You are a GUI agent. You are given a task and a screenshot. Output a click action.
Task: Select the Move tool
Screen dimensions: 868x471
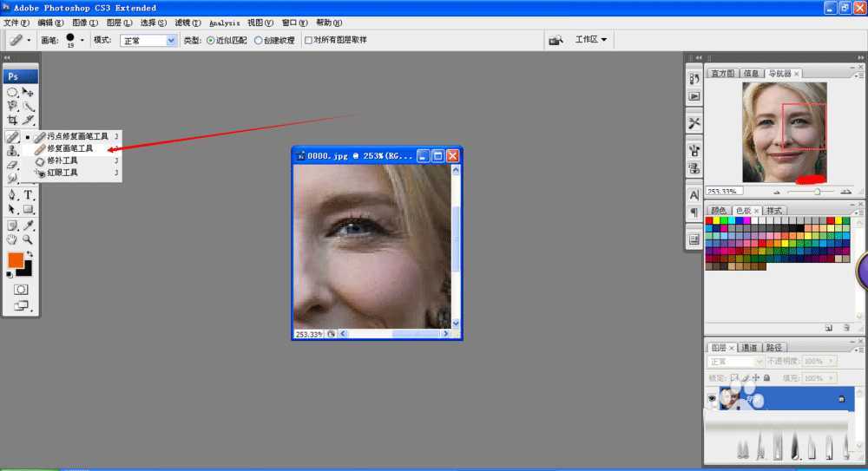(29, 92)
